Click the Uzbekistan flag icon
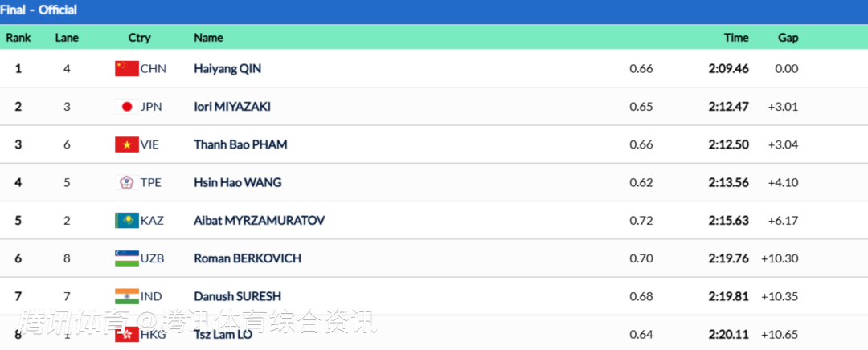Screen dimensions: 868x350 [127, 258]
